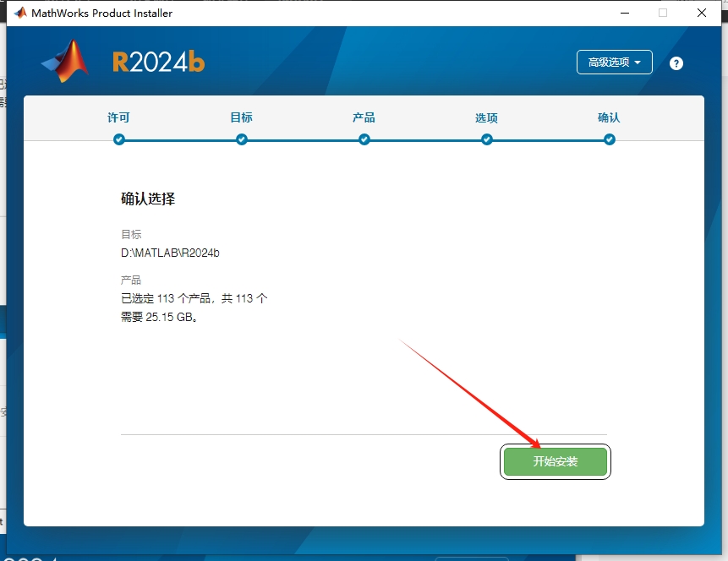
Task: Minimize the MathWorks Product Installer window
Action: tap(625, 14)
